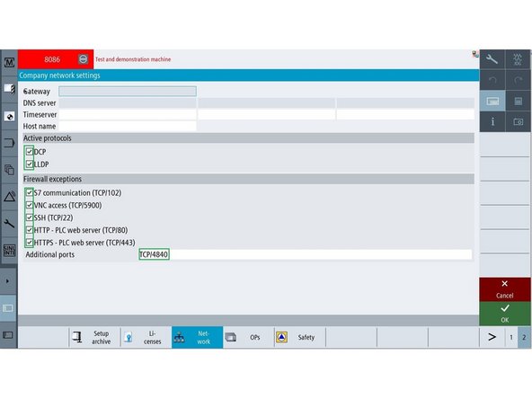This screenshot has height=399, width=532.
Task: Click the Firewall exceptions section header
Action: (x=248, y=179)
